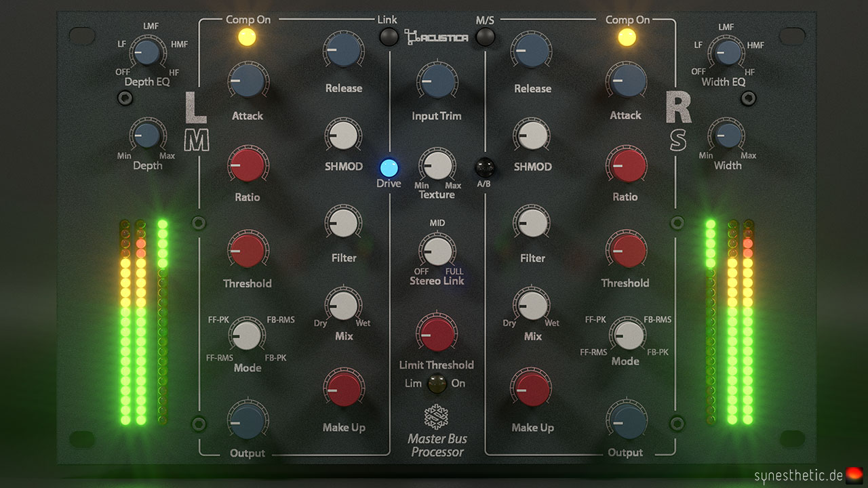Click the Acustica logo
868x488 pixels.
click(x=436, y=37)
